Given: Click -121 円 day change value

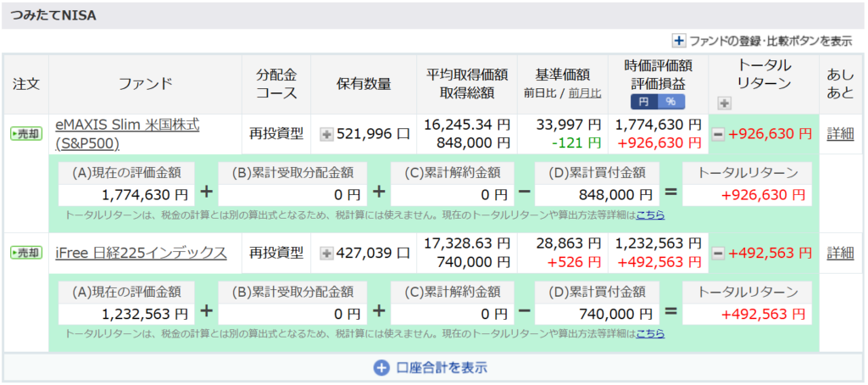Looking at the screenshot, I should (x=576, y=143).
